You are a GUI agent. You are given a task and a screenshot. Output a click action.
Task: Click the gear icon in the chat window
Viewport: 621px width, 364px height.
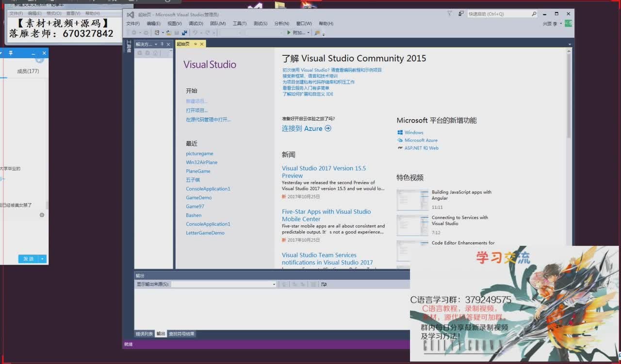click(42, 215)
